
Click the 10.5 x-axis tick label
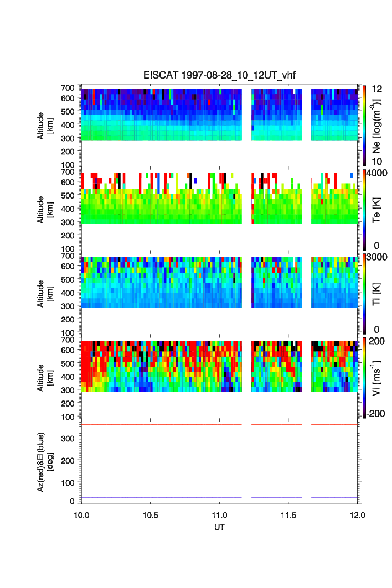point(150,515)
